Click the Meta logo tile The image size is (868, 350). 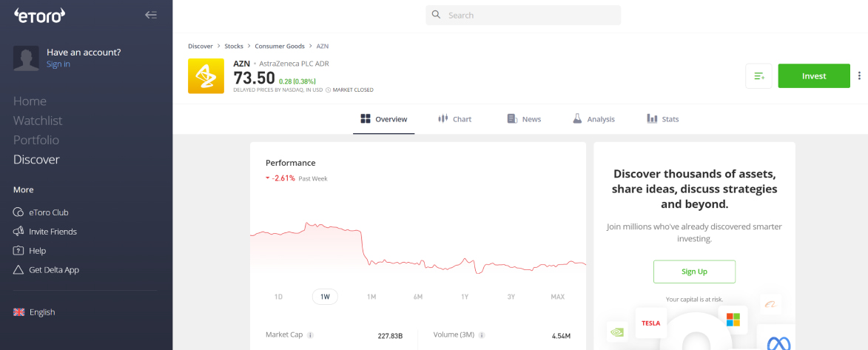(775, 338)
